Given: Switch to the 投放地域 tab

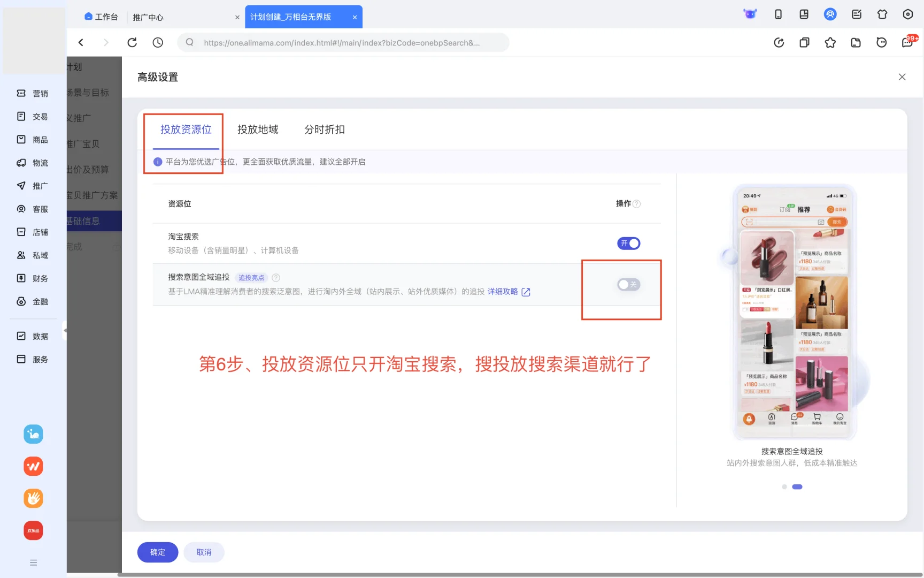Looking at the screenshot, I should [x=257, y=130].
